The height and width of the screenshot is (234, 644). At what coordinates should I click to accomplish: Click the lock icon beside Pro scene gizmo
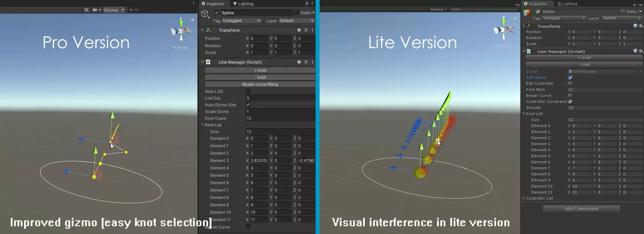pos(193,19)
